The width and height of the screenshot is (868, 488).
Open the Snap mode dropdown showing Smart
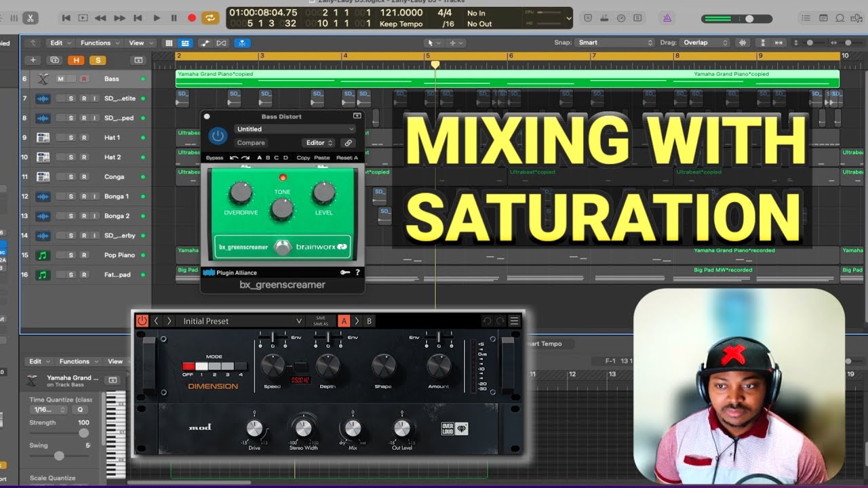614,43
